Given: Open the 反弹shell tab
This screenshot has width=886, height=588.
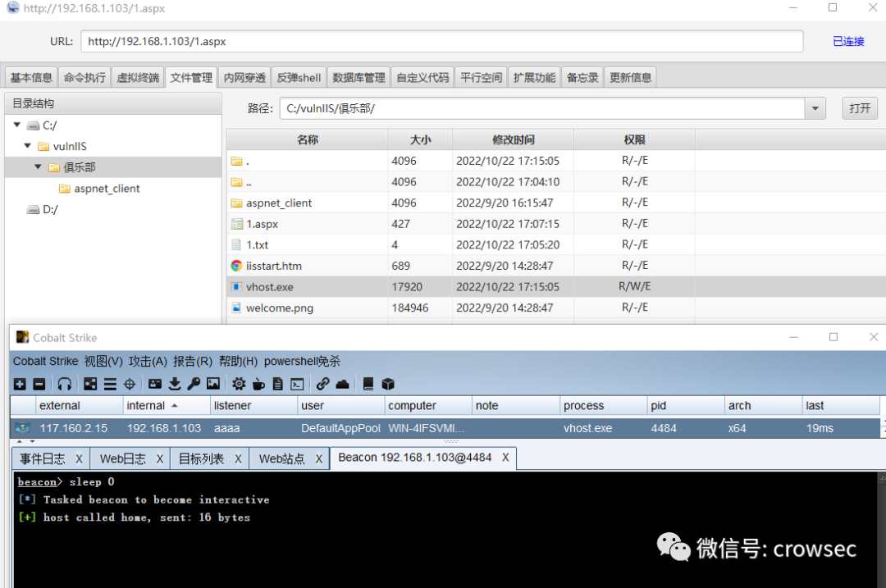Looking at the screenshot, I should click(299, 77).
